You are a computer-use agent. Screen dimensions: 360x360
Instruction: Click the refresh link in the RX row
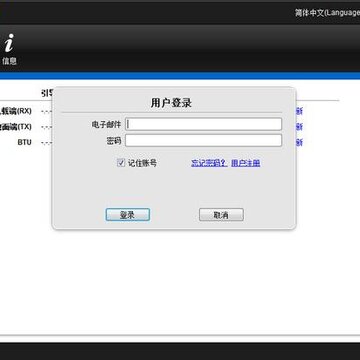point(299,111)
